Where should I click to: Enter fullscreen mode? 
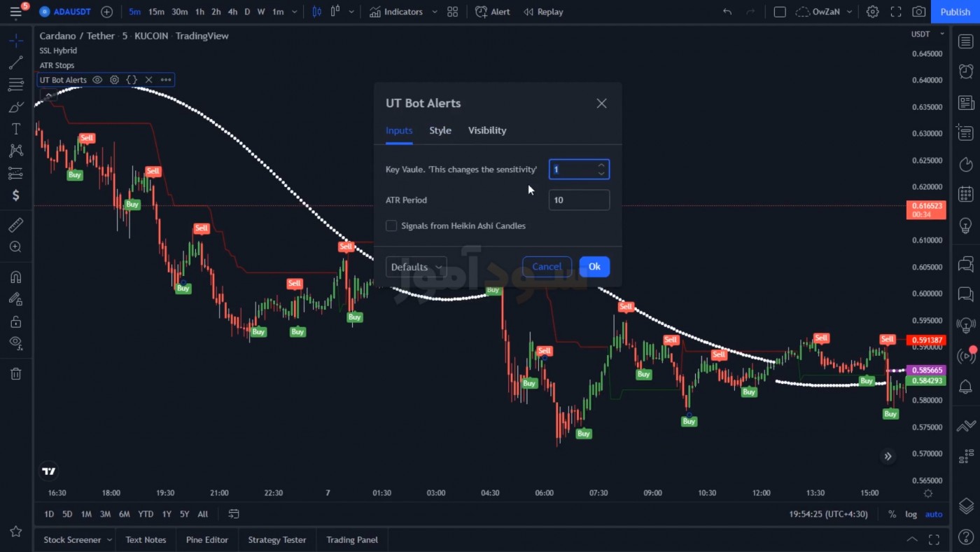pos(896,12)
